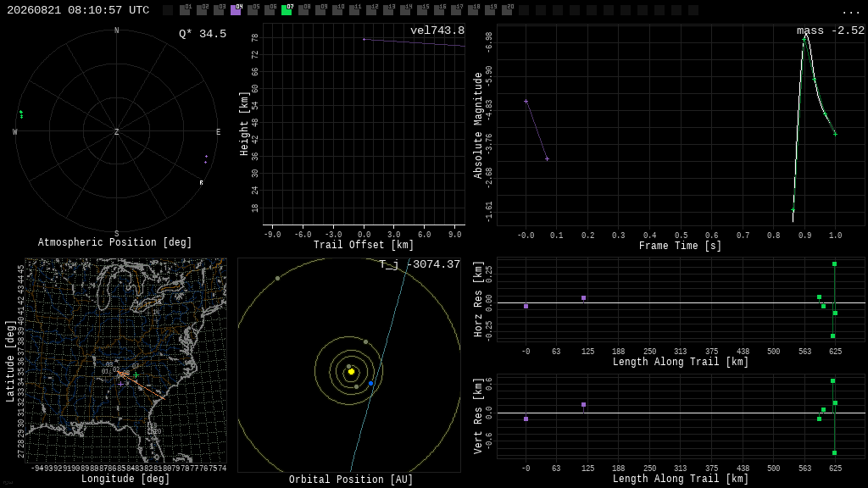Image resolution: width=868 pixels, height=488 pixels.
Task: Click first purple point on magnitude curve
Action: [x=526, y=102]
